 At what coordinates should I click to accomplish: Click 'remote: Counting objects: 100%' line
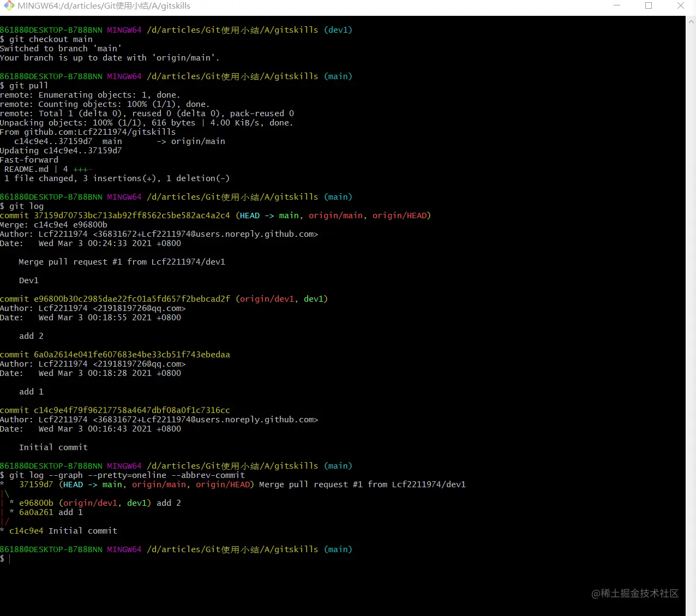click(x=105, y=104)
